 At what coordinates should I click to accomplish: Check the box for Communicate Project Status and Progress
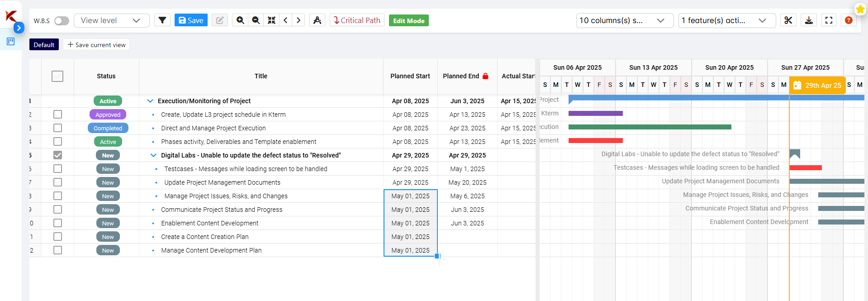click(x=57, y=210)
